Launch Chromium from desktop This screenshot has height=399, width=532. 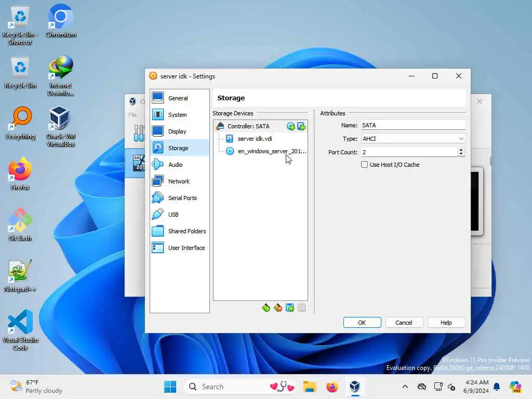click(61, 21)
